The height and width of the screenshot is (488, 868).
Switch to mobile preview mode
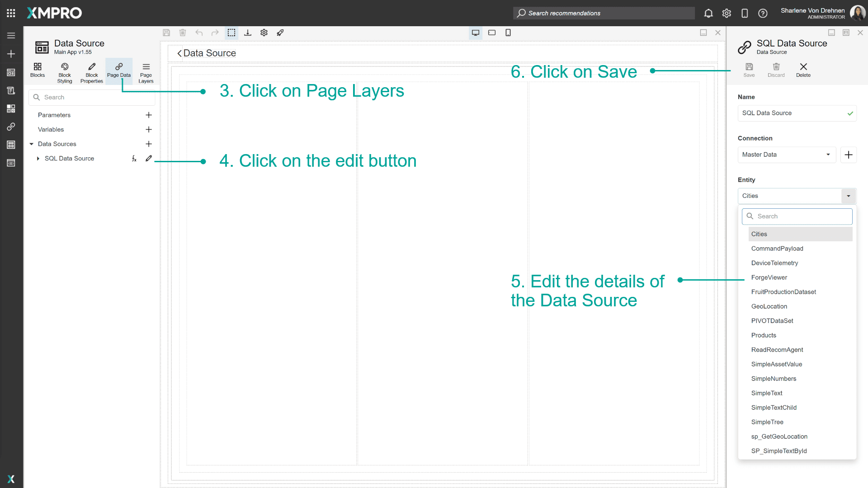pyautogui.click(x=508, y=33)
